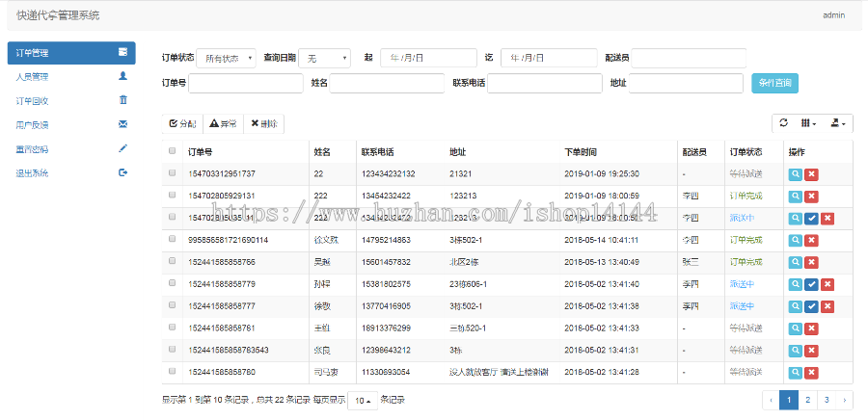
Task: Click the 分配 assign button
Action: [x=182, y=124]
